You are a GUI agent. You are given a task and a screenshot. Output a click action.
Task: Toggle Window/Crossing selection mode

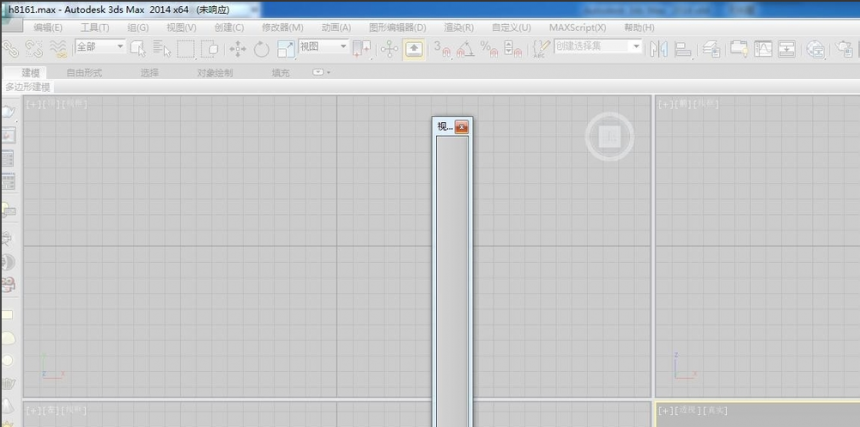pyautogui.click(x=210, y=49)
